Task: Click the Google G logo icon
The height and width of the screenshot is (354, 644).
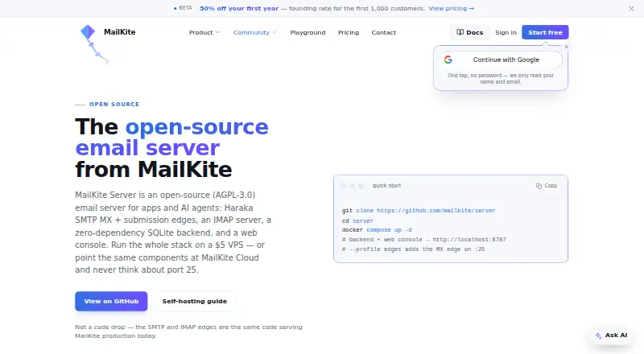Action: [x=448, y=60]
